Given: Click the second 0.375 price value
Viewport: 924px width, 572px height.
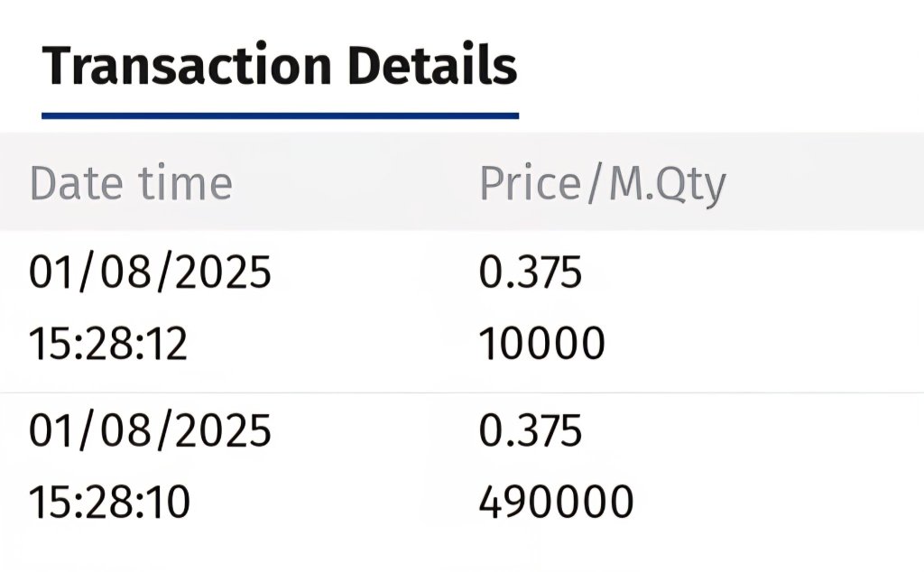Looking at the screenshot, I should [x=530, y=430].
